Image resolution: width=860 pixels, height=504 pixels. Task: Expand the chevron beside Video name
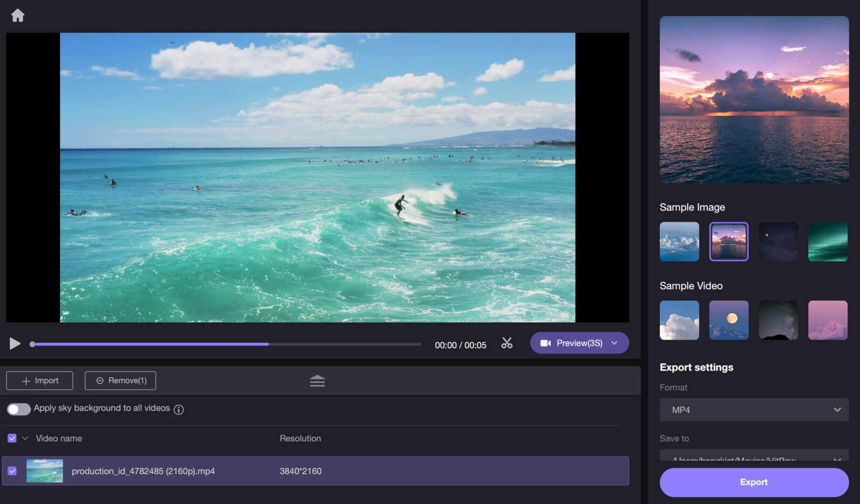(25, 438)
